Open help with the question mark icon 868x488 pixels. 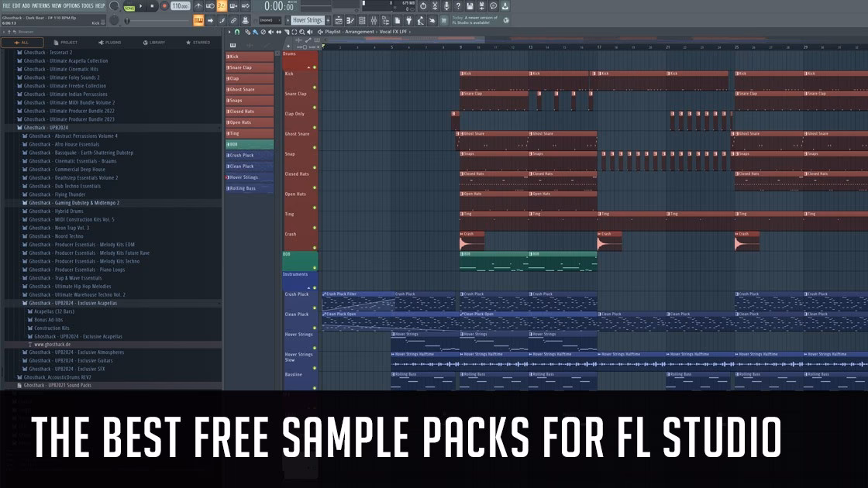(458, 6)
